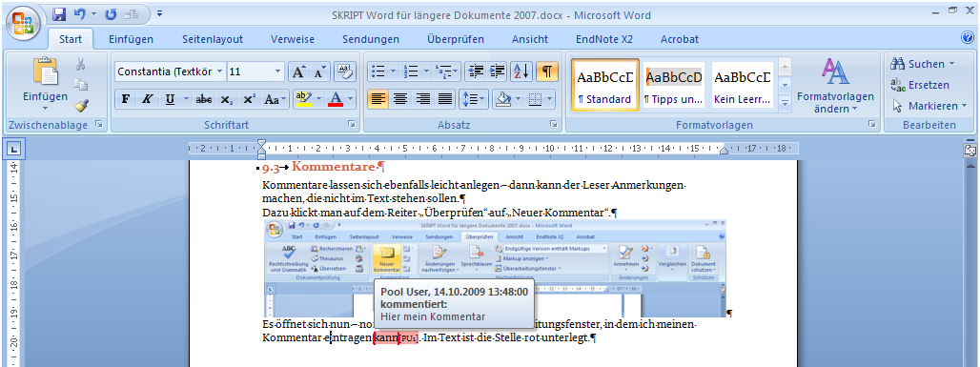
Task: Open the Verweise tab
Action: point(293,39)
